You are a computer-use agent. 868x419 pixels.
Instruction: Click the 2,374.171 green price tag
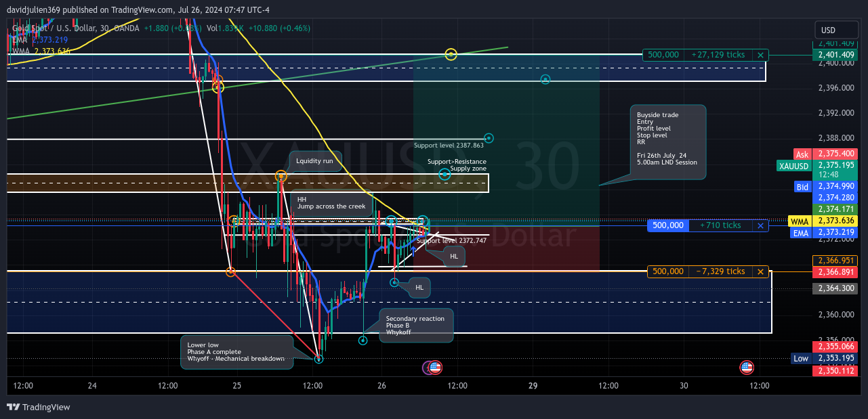coord(834,210)
